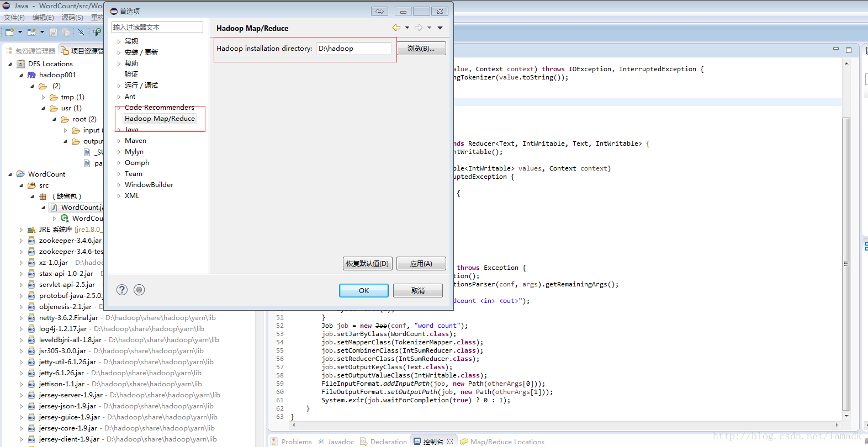Click the New file toolbar icon
868x447 pixels.
9,33
